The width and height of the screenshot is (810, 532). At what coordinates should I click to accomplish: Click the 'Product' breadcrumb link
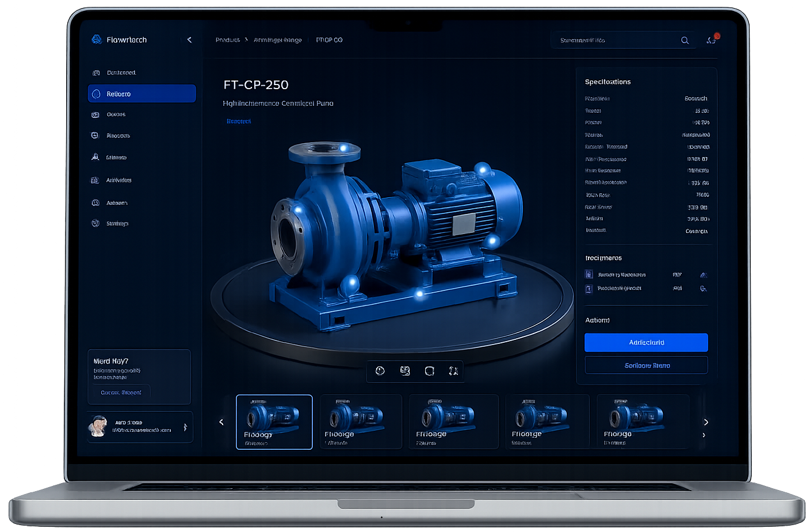click(228, 40)
